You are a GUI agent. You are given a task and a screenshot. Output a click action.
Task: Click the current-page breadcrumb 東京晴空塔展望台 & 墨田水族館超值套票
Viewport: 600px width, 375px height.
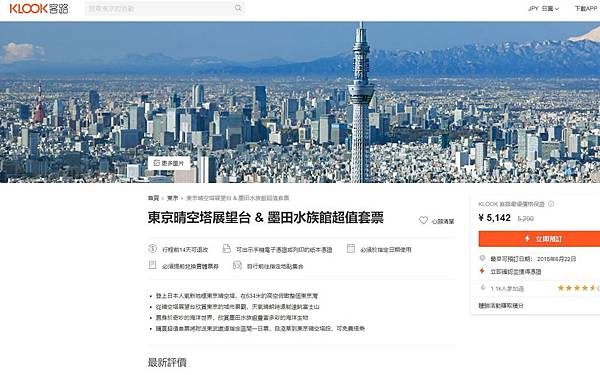[x=238, y=198]
